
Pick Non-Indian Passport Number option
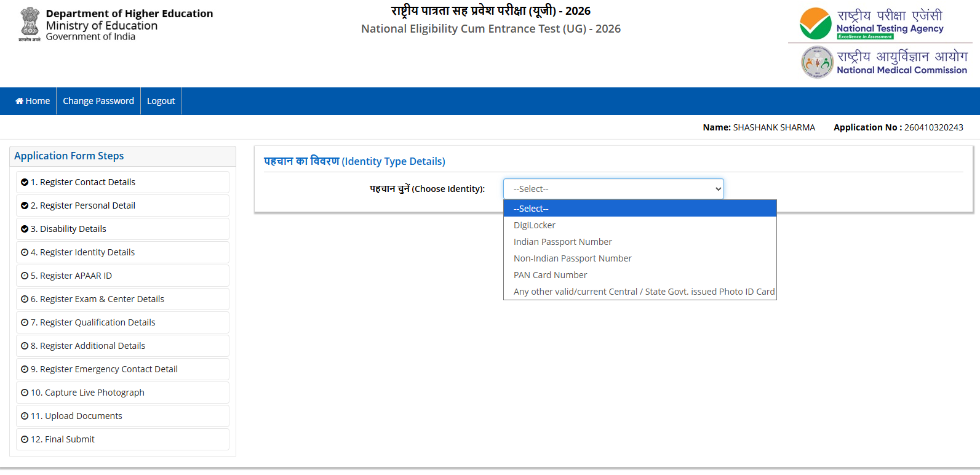click(572, 258)
